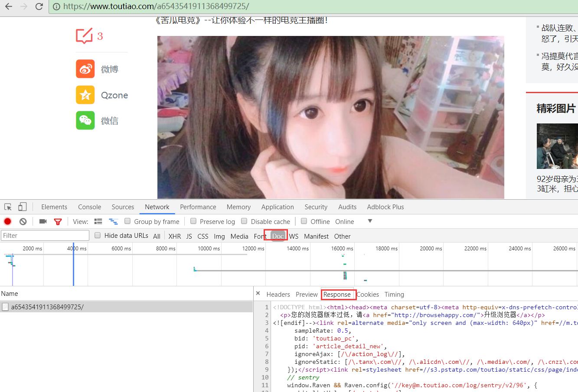This screenshot has width=578, height=392.
Task: Open the Elements tab
Action: point(54,207)
